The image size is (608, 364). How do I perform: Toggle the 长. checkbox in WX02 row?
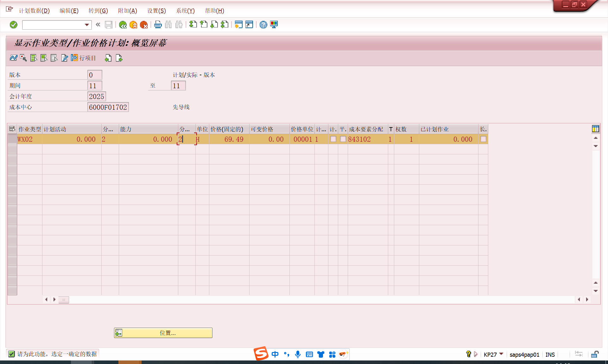pos(483,139)
